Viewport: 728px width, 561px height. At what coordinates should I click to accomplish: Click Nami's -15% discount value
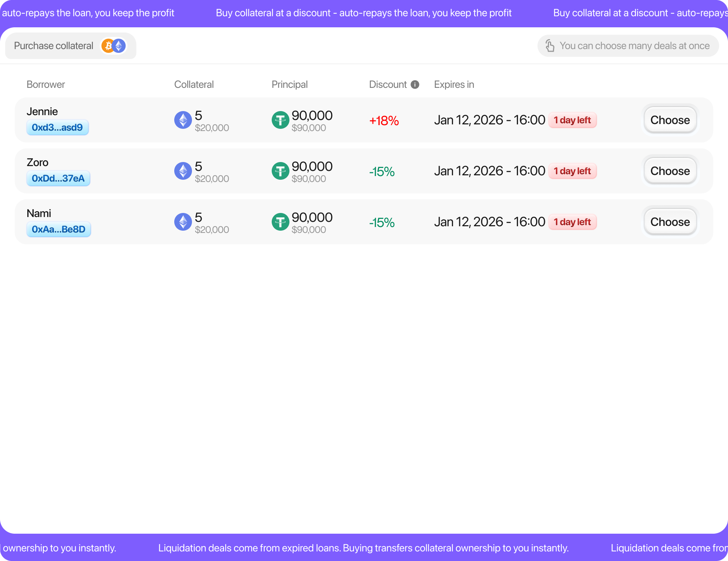[x=382, y=223]
